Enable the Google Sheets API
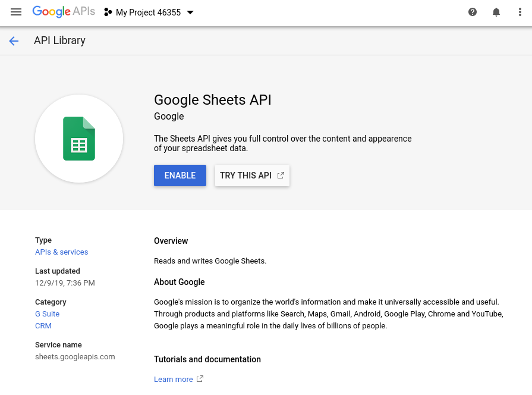532x395 pixels. click(x=180, y=175)
